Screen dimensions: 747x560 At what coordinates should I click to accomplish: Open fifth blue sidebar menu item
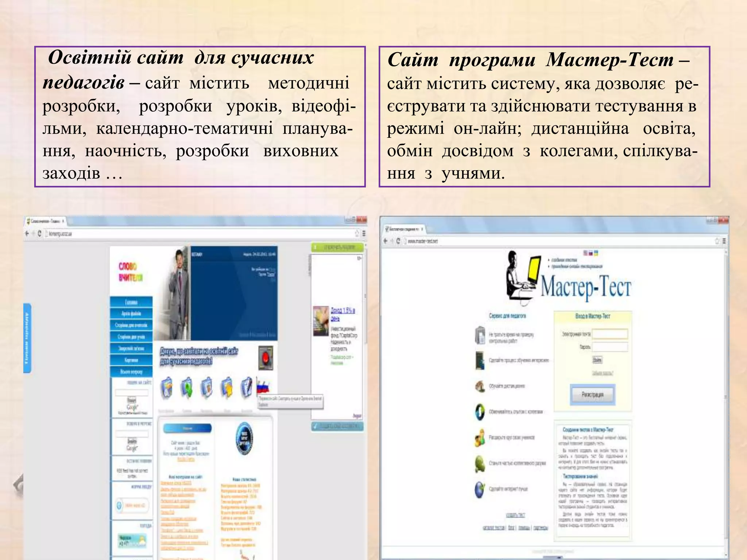(x=131, y=349)
